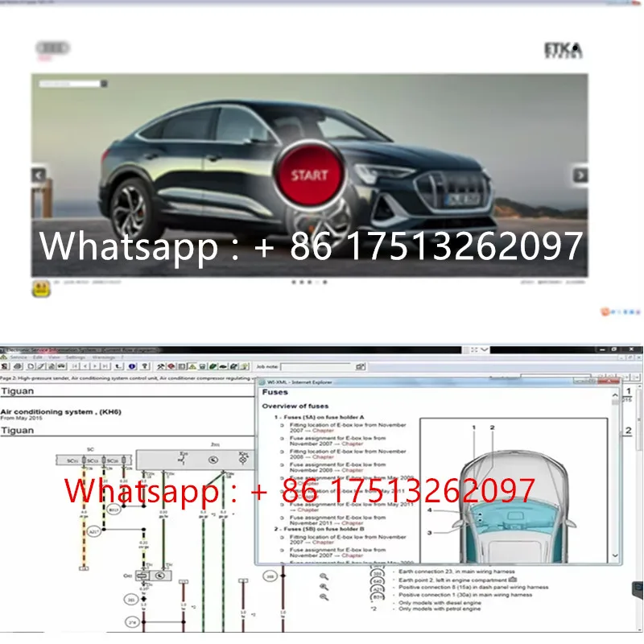Jump to last page arrow button
Screen dimensions: 644x644
105,366
